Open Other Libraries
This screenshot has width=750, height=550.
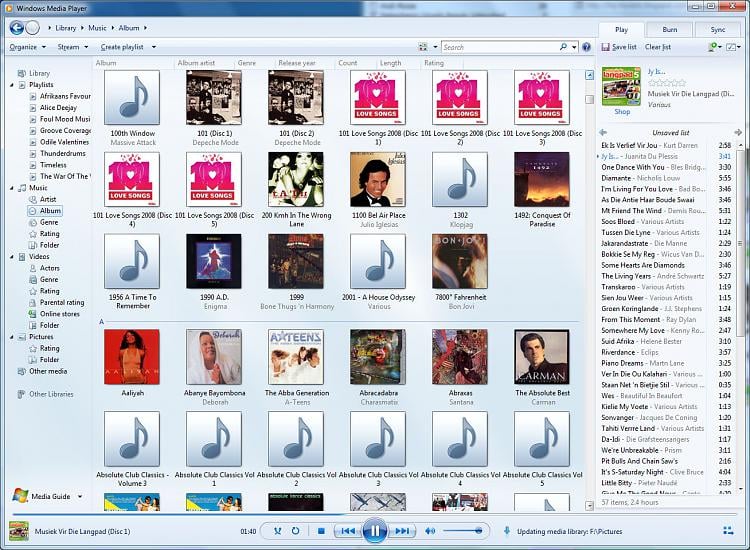point(51,395)
